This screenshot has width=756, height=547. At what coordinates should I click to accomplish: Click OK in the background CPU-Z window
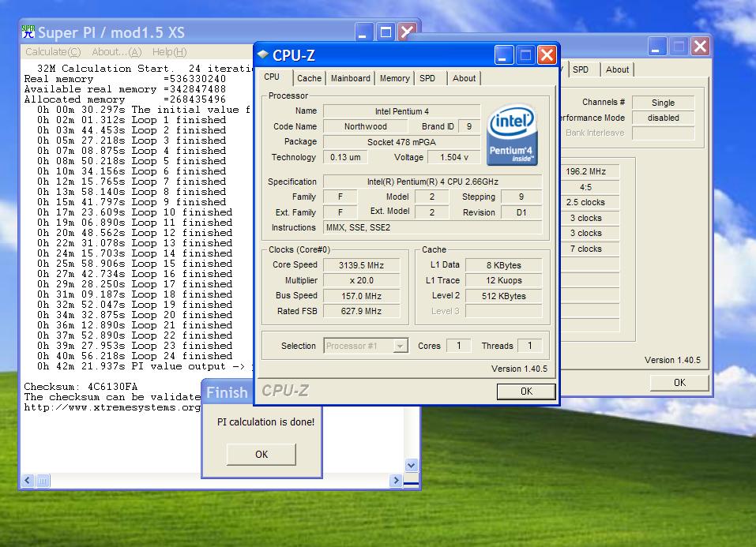679,383
